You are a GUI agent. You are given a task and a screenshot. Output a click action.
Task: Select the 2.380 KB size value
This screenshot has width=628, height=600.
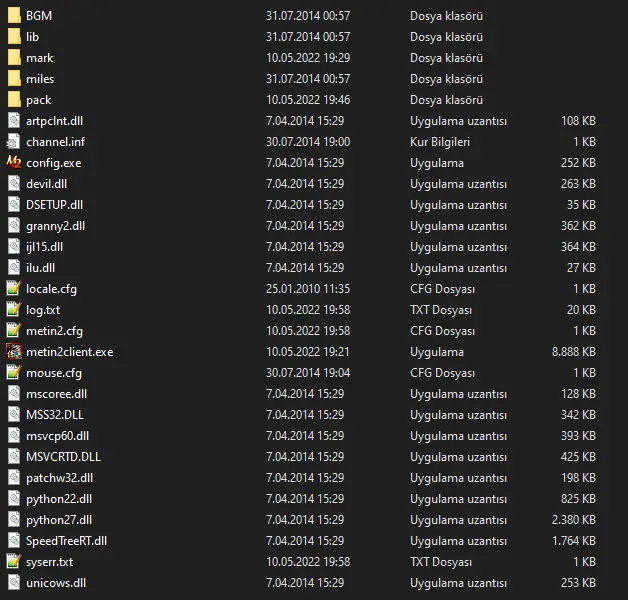574,519
